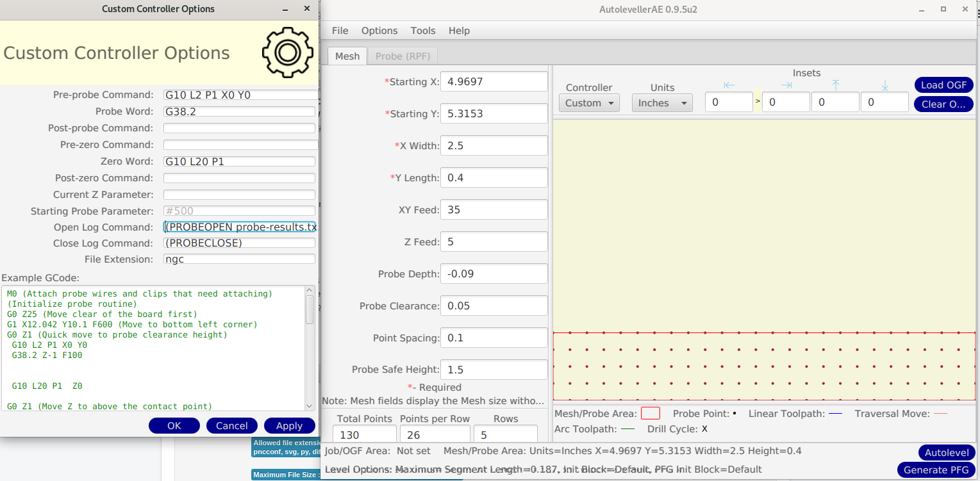Click the gear icon in Custom Controller Options
The image size is (980, 481).
click(x=287, y=53)
